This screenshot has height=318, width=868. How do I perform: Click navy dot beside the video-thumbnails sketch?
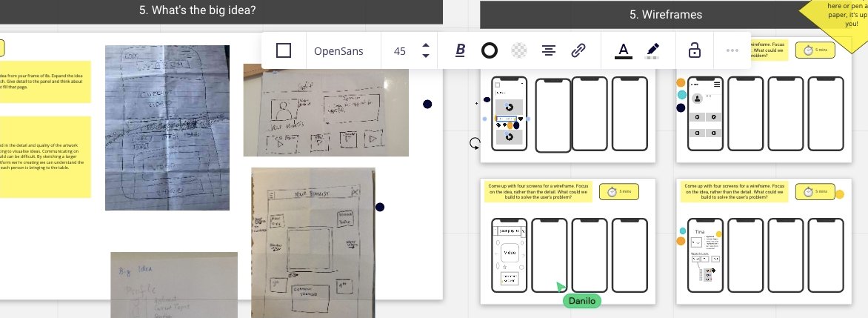click(x=427, y=105)
